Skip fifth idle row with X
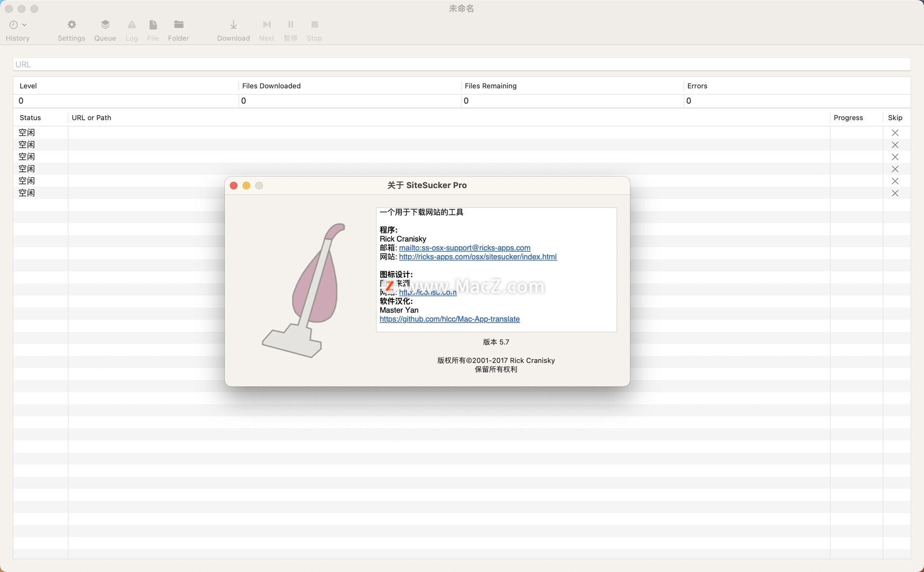 [x=895, y=181]
